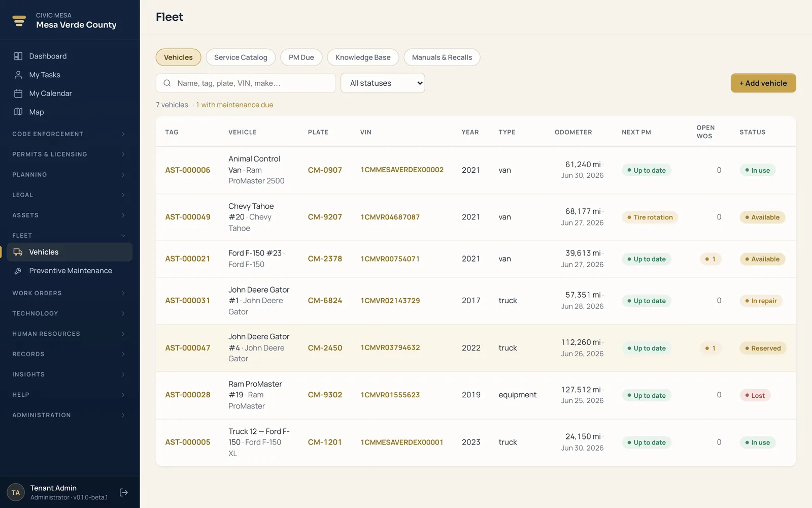Open My Calendar in the sidebar

[70, 93]
